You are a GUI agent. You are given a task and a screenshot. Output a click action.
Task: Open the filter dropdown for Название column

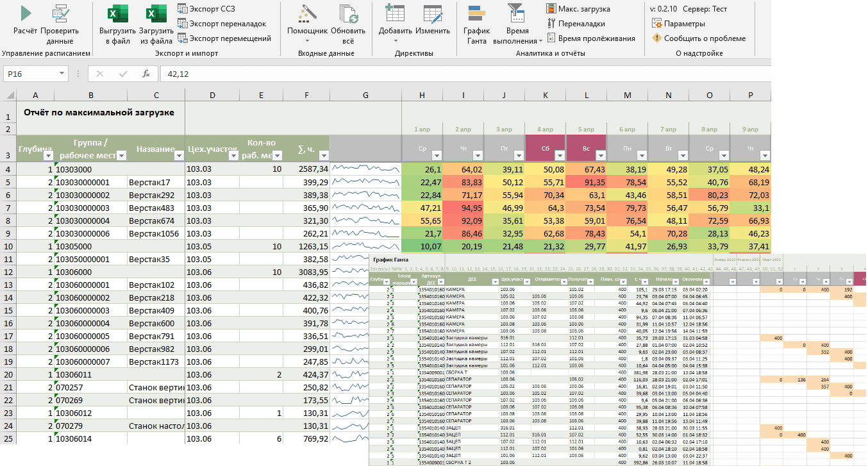pos(179,155)
